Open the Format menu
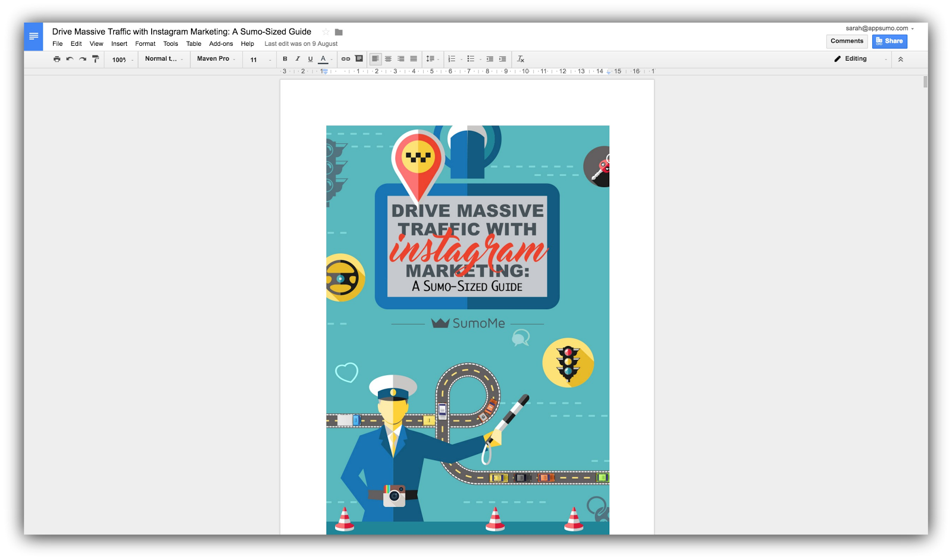The image size is (952, 560). pos(145,44)
